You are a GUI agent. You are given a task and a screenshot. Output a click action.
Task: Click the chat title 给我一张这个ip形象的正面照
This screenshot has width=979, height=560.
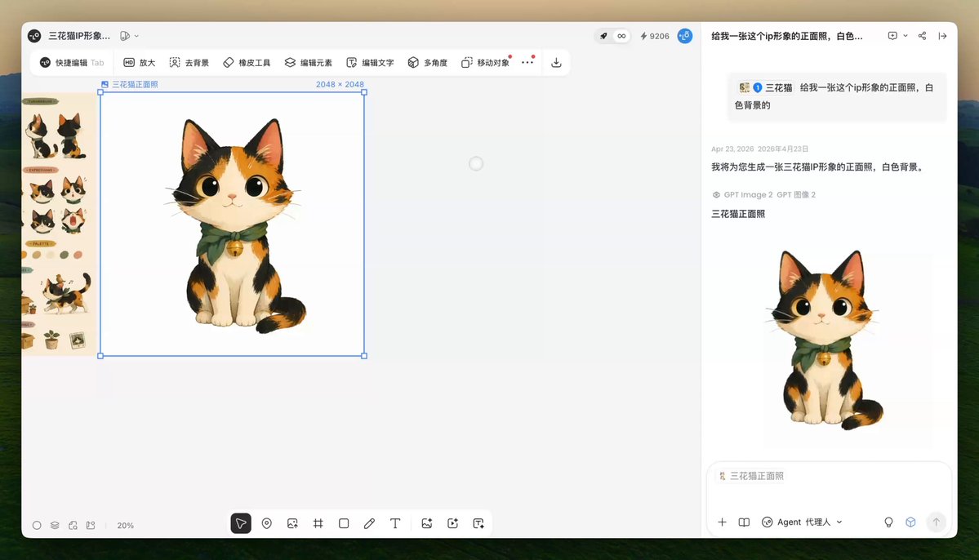point(786,36)
